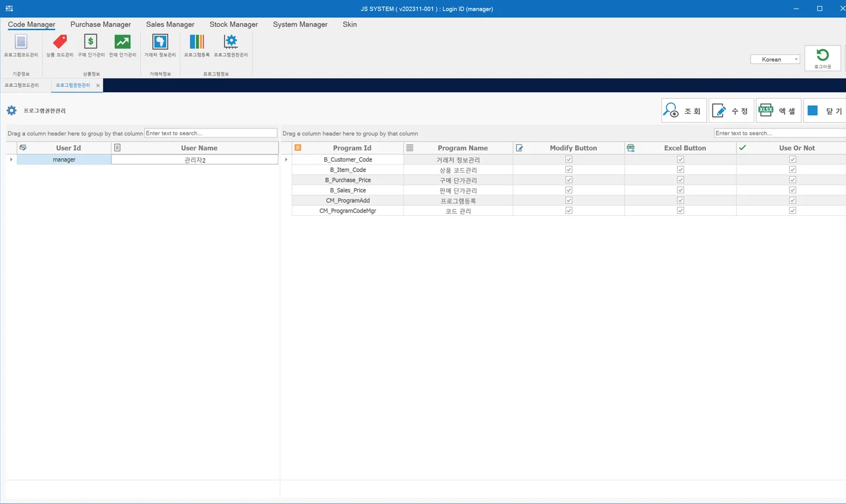This screenshot has height=504, width=846.
Task: Switch to System Manager ribbon tab
Action: (x=300, y=24)
